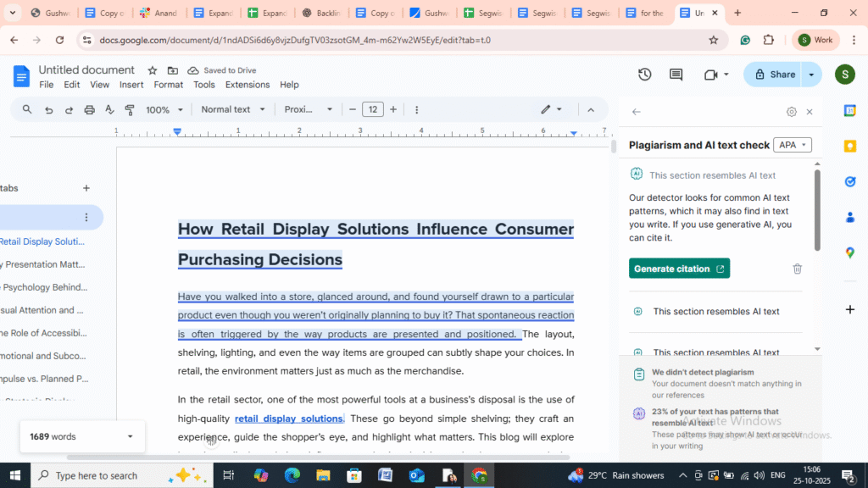Open the Insert menu
The height and width of the screenshot is (488, 868).
point(131,85)
